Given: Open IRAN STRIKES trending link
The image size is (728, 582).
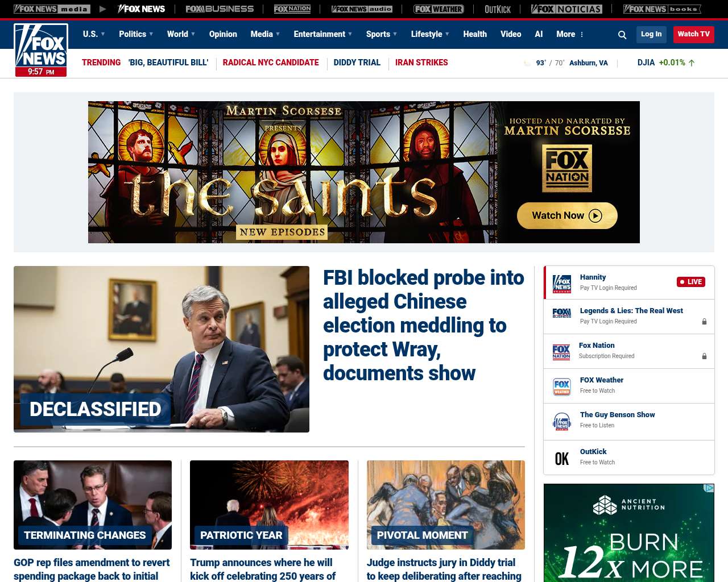Looking at the screenshot, I should click(x=421, y=63).
